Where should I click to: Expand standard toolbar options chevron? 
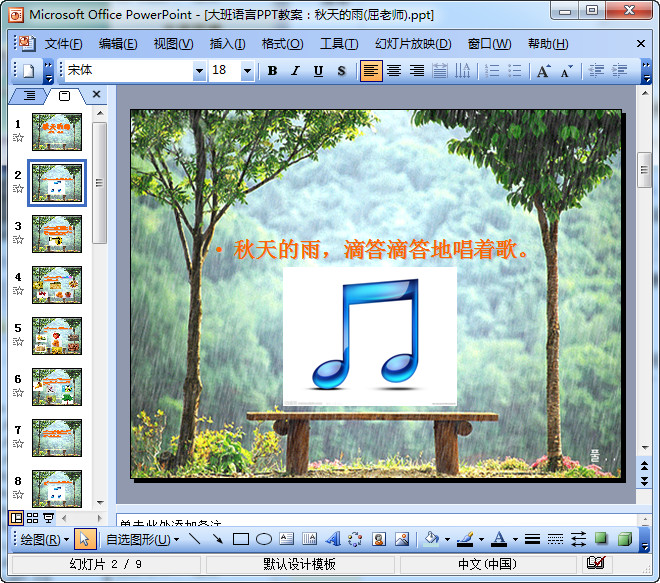click(49, 72)
